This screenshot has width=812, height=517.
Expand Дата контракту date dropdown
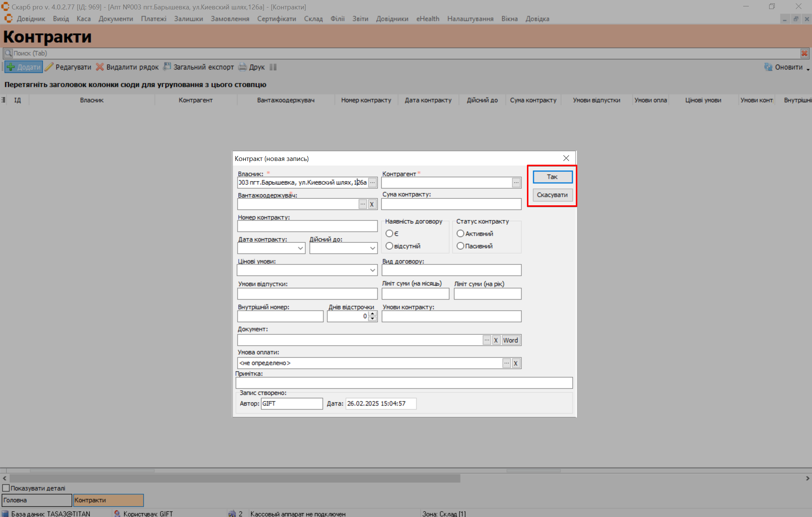coord(301,248)
